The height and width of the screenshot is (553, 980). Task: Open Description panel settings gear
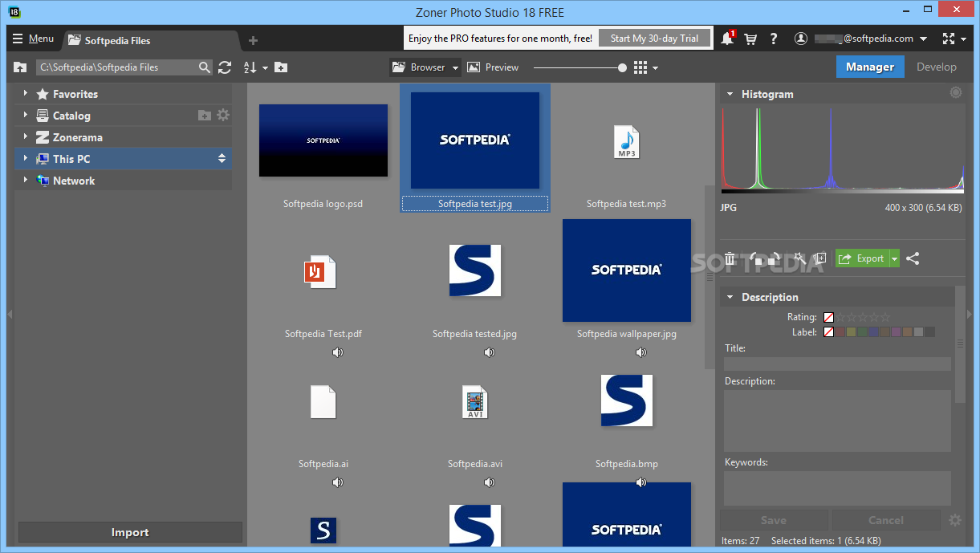click(954, 520)
